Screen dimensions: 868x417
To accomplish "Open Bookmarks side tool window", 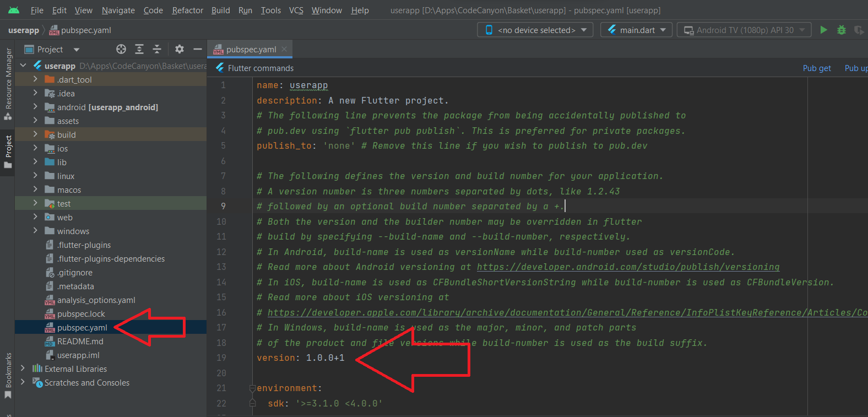I will 8,376.
